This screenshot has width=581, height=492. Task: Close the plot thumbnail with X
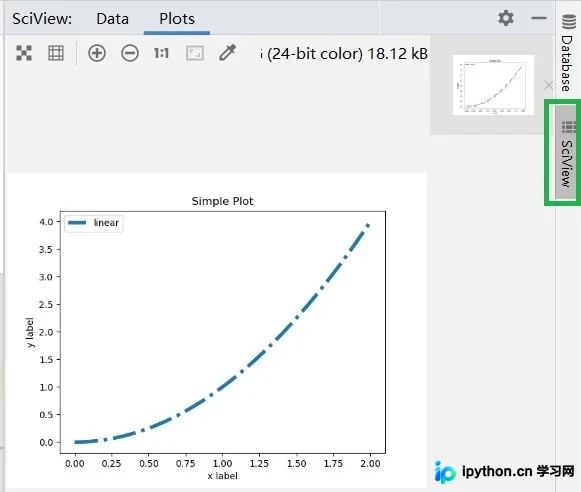click(548, 85)
